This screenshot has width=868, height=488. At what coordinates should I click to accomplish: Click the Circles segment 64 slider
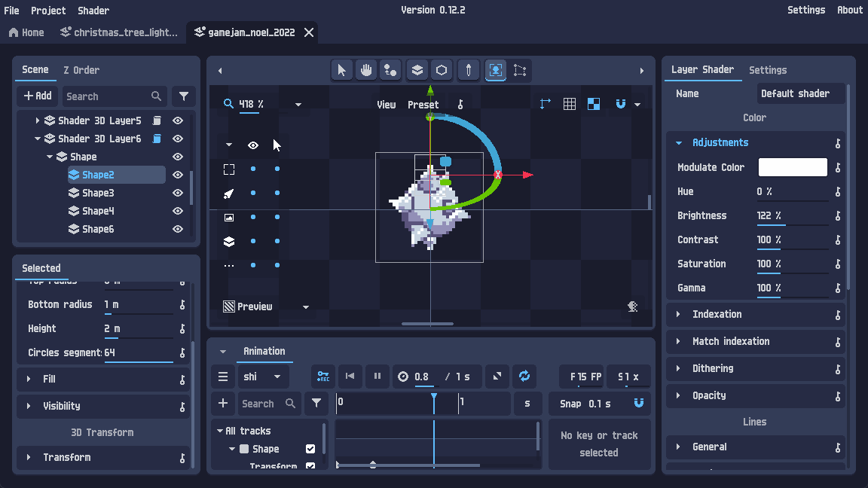click(139, 353)
